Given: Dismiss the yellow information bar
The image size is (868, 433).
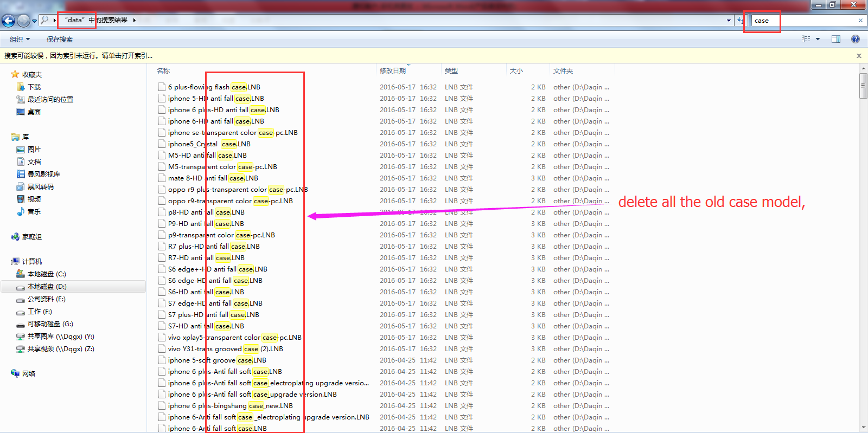Looking at the screenshot, I should [x=859, y=56].
